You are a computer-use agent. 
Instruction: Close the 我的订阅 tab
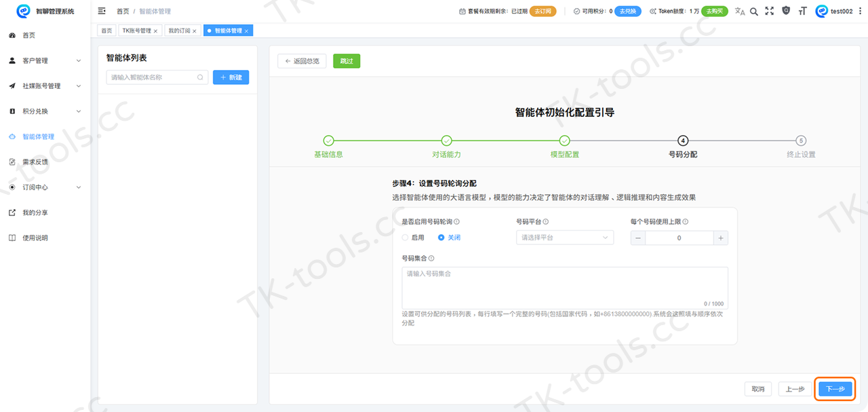tap(195, 31)
